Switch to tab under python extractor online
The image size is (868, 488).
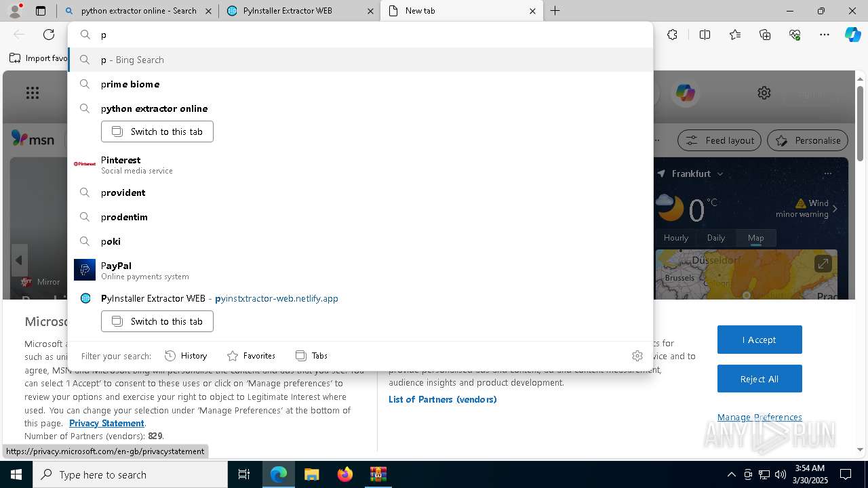pos(157,131)
